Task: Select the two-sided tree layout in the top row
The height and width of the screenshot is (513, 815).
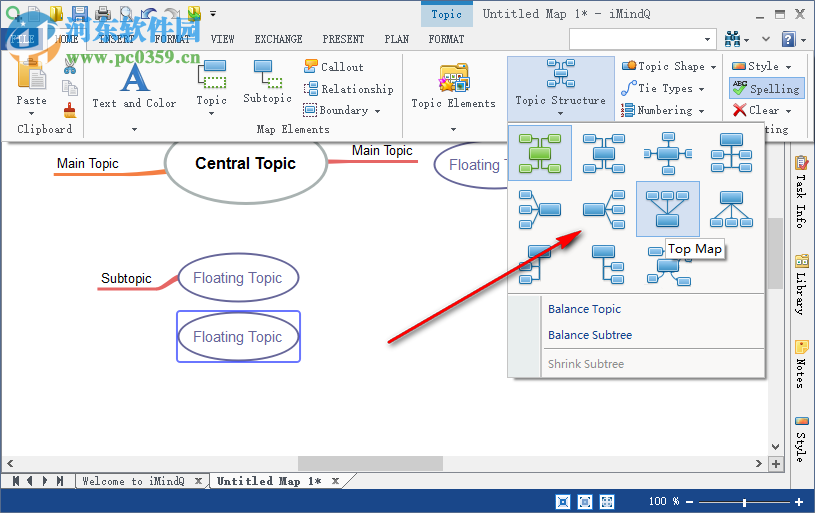Action: 731,153
